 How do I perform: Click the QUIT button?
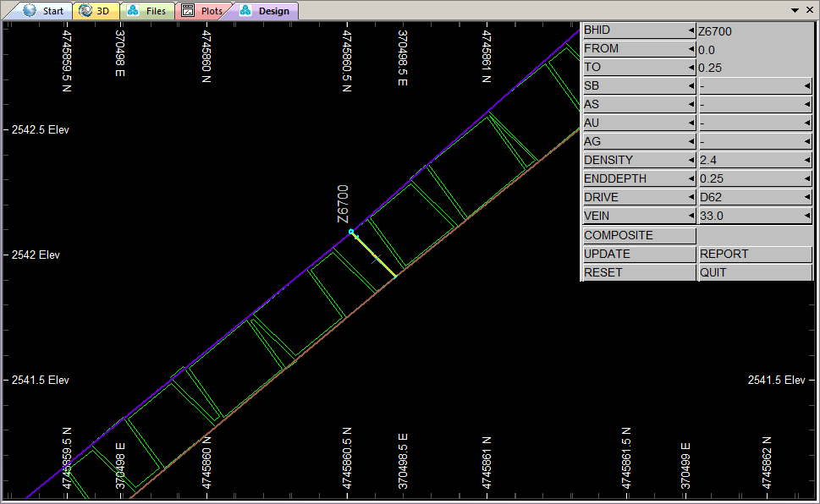click(x=755, y=272)
